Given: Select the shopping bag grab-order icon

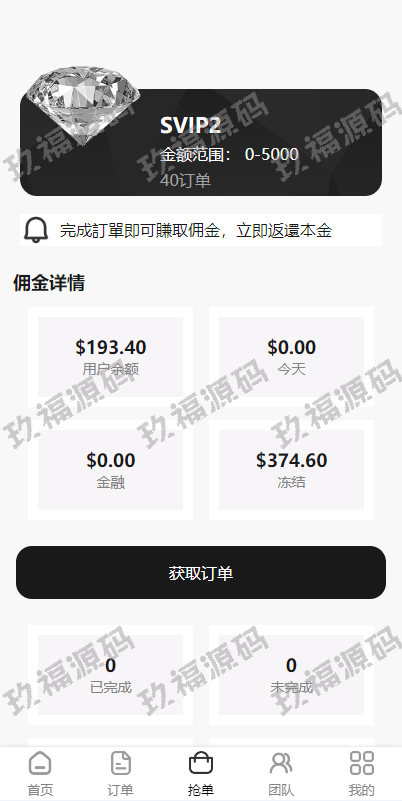Looking at the screenshot, I should point(201,763).
